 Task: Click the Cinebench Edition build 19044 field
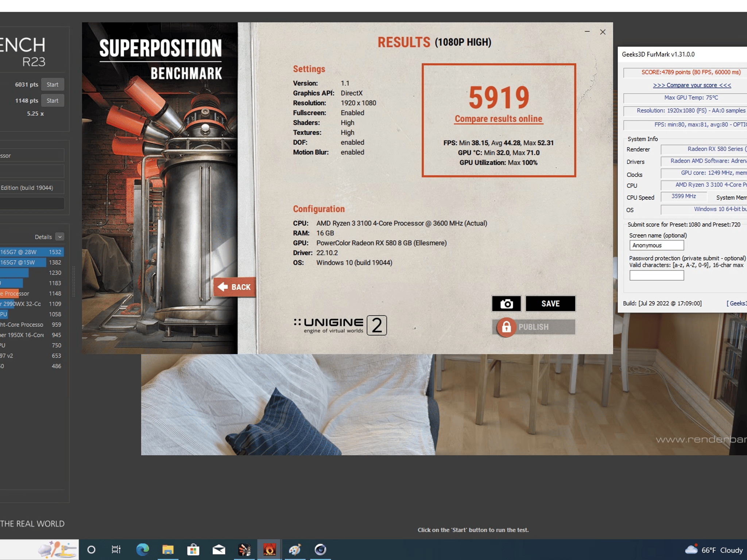pos(32,187)
